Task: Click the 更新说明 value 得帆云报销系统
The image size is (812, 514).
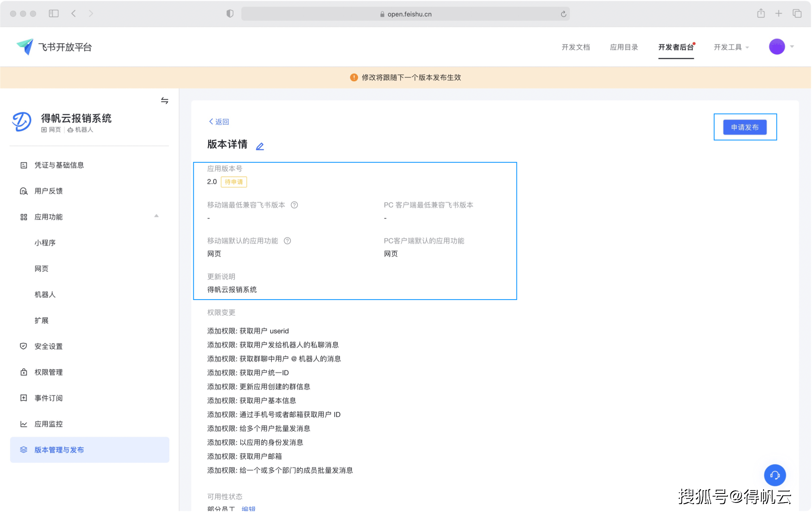Action: 232,290
